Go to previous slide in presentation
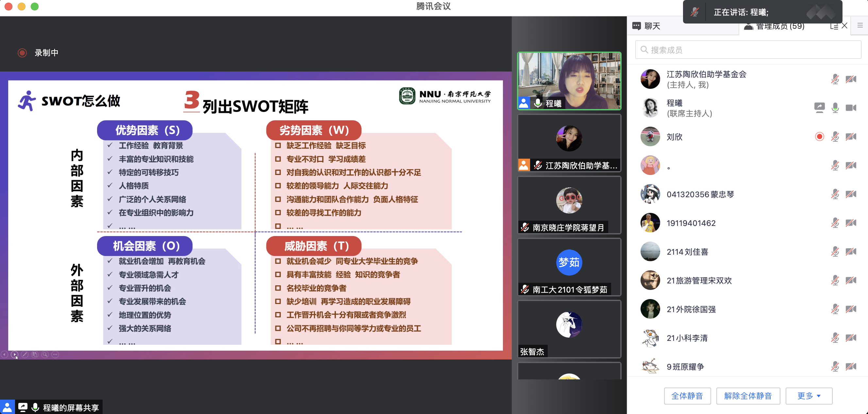This screenshot has height=414, width=868. [x=4, y=355]
